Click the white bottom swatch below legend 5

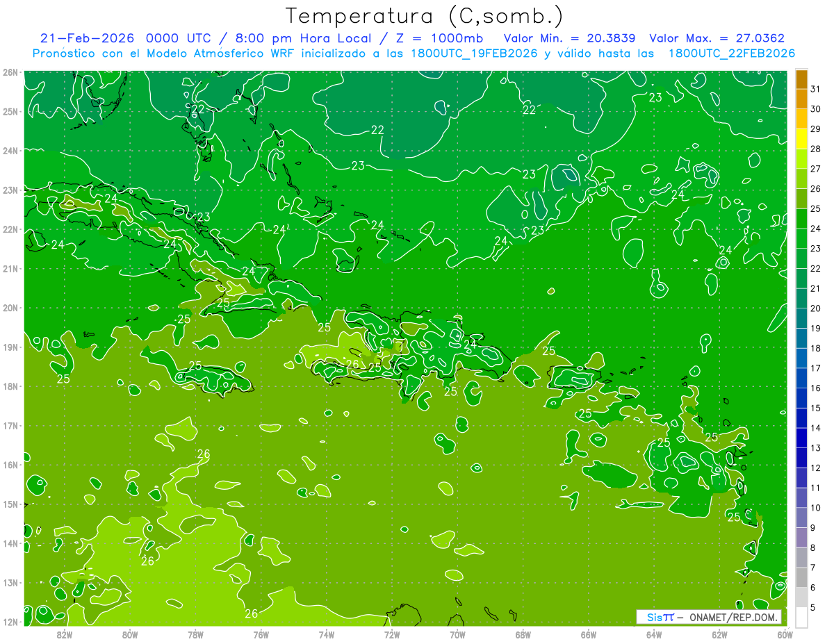(x=801, y=617)
